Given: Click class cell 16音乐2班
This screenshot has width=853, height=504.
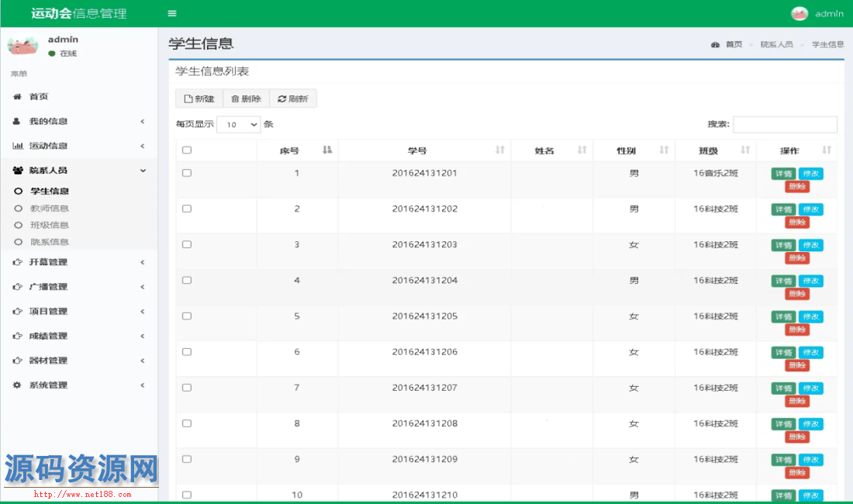Looking at the screenshot, I should pos(716,173).
